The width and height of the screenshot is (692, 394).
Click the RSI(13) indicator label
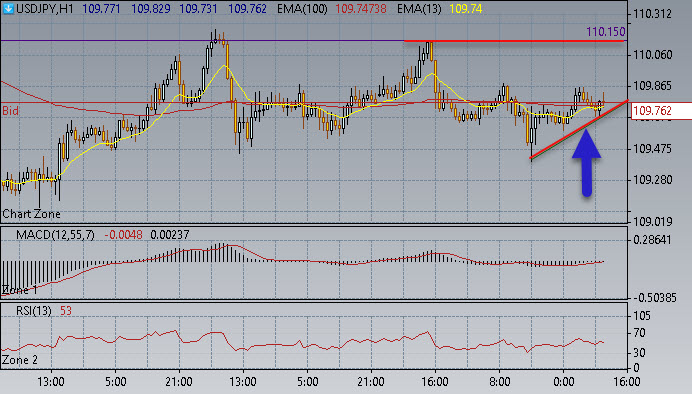(34, 311)
